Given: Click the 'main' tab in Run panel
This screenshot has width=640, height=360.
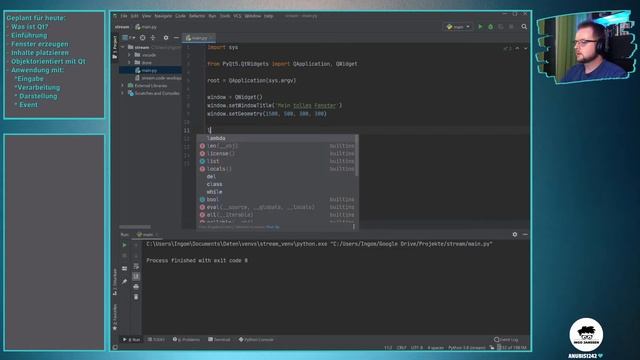Looking at the screenshot, I should pyautogui.click(x=148, y=234).
